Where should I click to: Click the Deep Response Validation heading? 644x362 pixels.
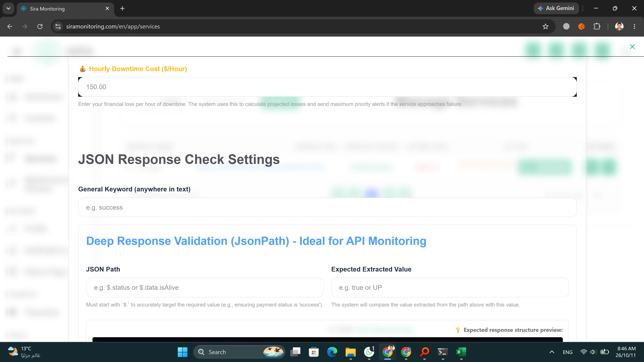256,241
